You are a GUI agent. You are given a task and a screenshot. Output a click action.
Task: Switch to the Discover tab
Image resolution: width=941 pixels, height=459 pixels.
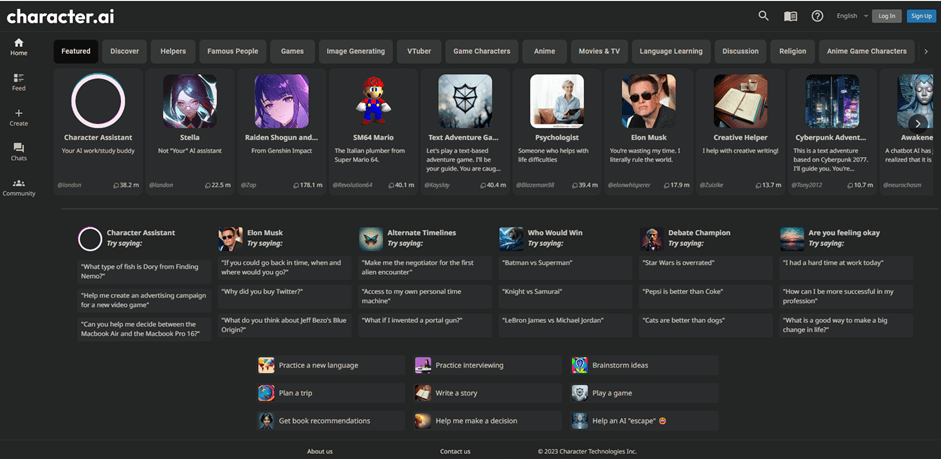coord(124,52)
